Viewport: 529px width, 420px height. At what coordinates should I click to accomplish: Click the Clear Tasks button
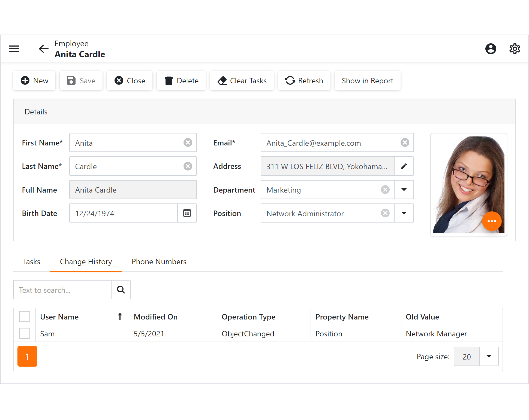tap(242, 80)
